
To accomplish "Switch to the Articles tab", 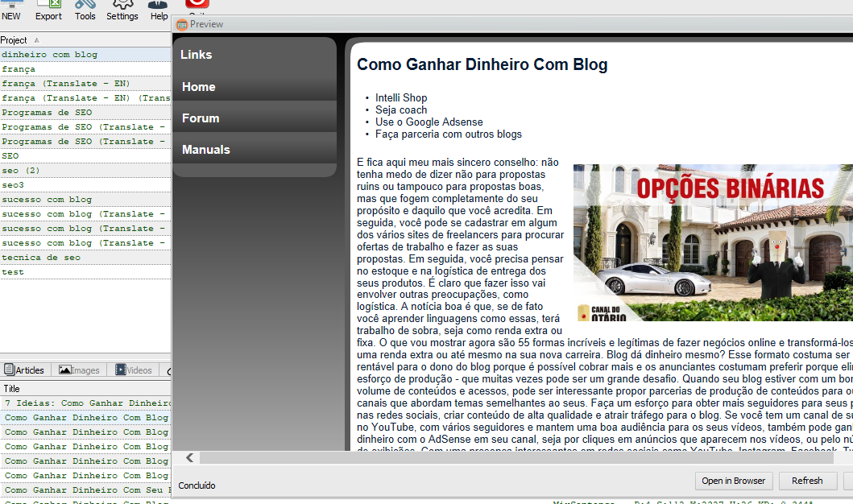I will point(25,370).
